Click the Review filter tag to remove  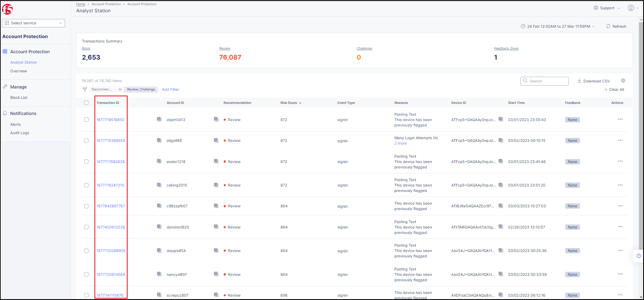tap(141, 89)
